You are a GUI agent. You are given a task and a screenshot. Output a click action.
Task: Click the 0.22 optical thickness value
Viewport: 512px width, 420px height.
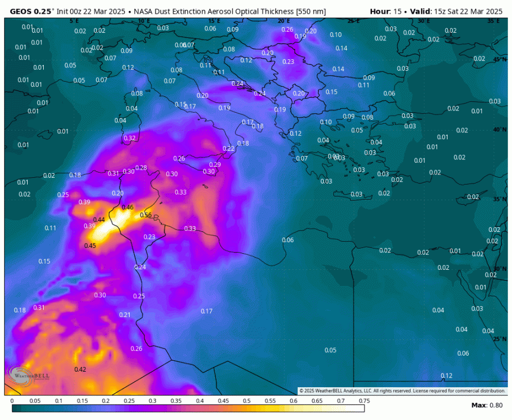coord(229,148)
